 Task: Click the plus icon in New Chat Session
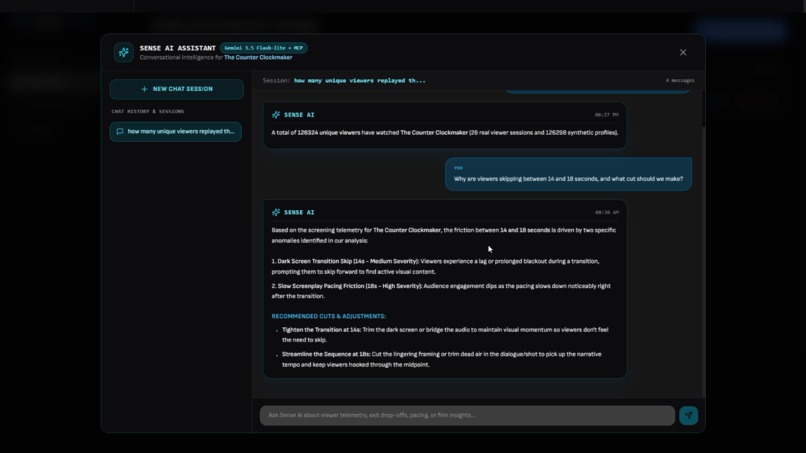tap(144, 89)
